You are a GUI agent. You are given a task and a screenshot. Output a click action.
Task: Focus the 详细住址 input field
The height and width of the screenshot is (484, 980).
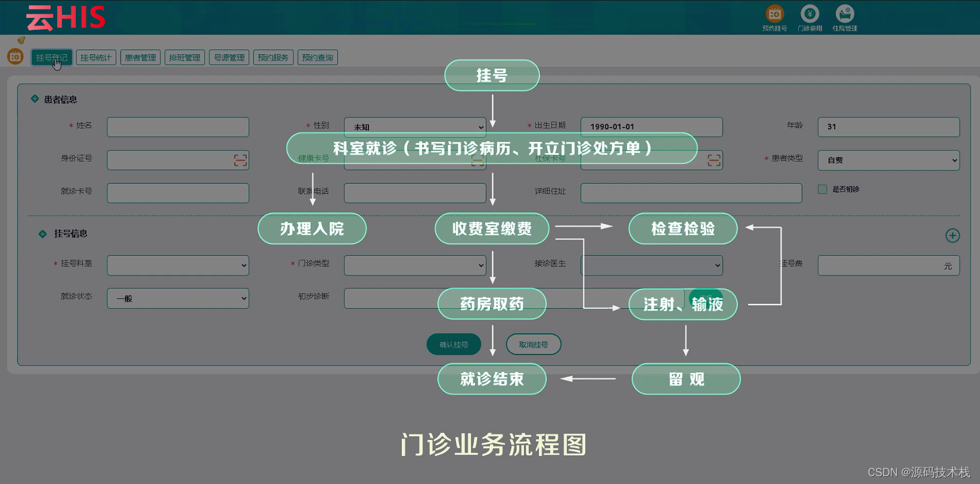pyautogui.click(x=691, y=193)
